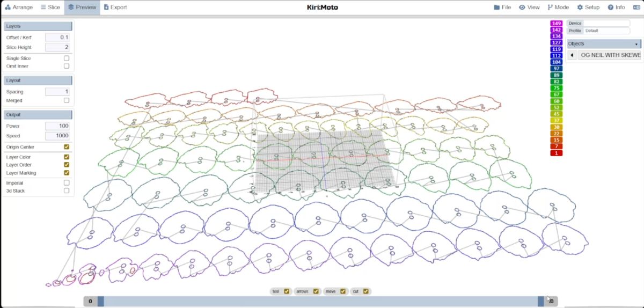This screenshot has height=308, width=644.
Task: Select layer color label 67
Action: tap(557, 94)
